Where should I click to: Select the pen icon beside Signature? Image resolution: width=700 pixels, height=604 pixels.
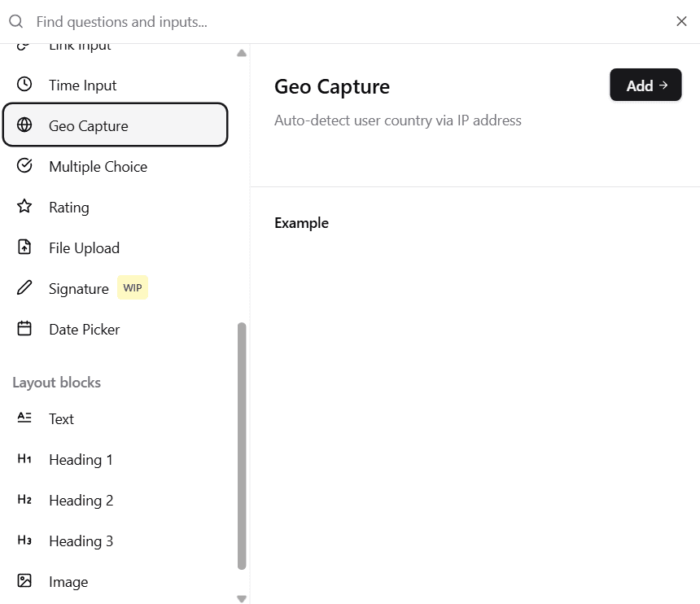click(24, 287)
